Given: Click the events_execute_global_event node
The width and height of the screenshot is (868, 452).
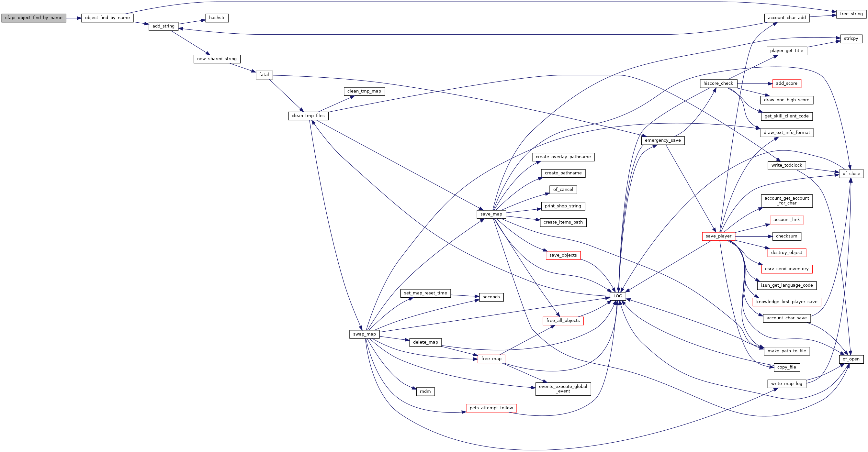Looking at the screenshot, I should click(x=563, y=389).
